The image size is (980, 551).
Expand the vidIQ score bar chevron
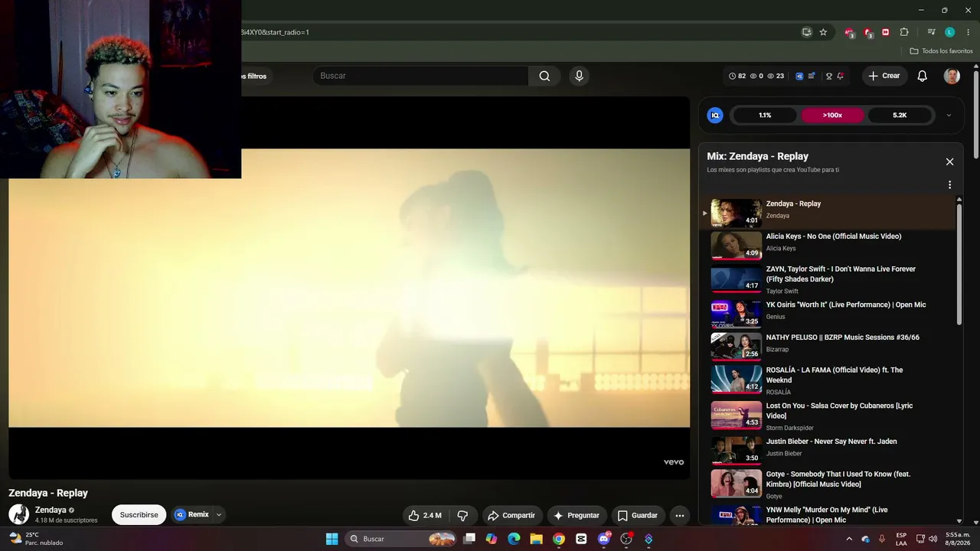pyautogui.click(x=949, y=116)
